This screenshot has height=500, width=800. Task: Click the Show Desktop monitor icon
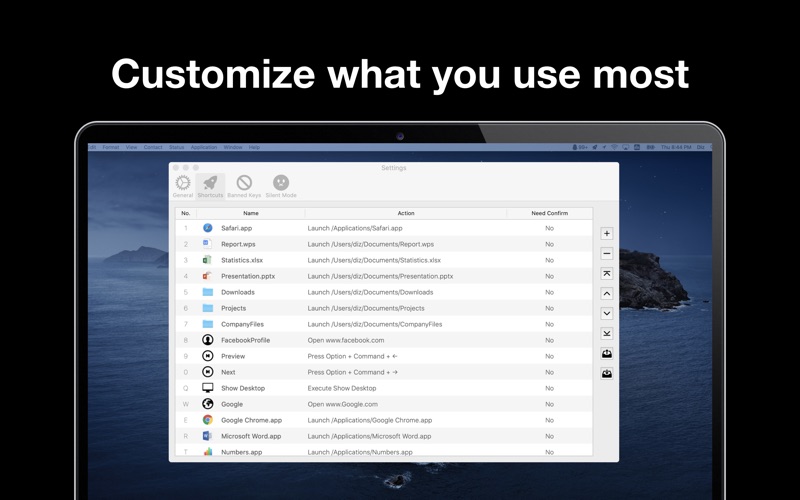click(208, 388)
